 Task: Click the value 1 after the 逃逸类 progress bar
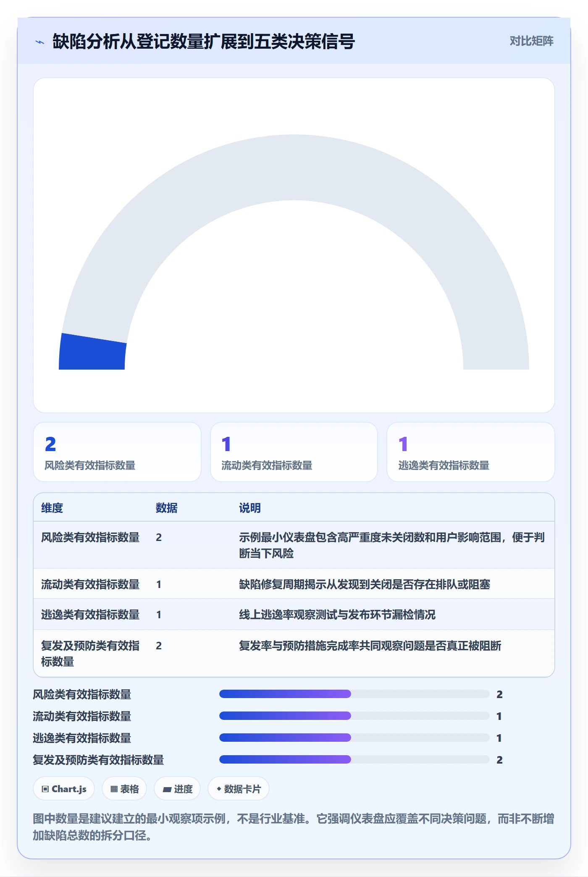(499, 738)
